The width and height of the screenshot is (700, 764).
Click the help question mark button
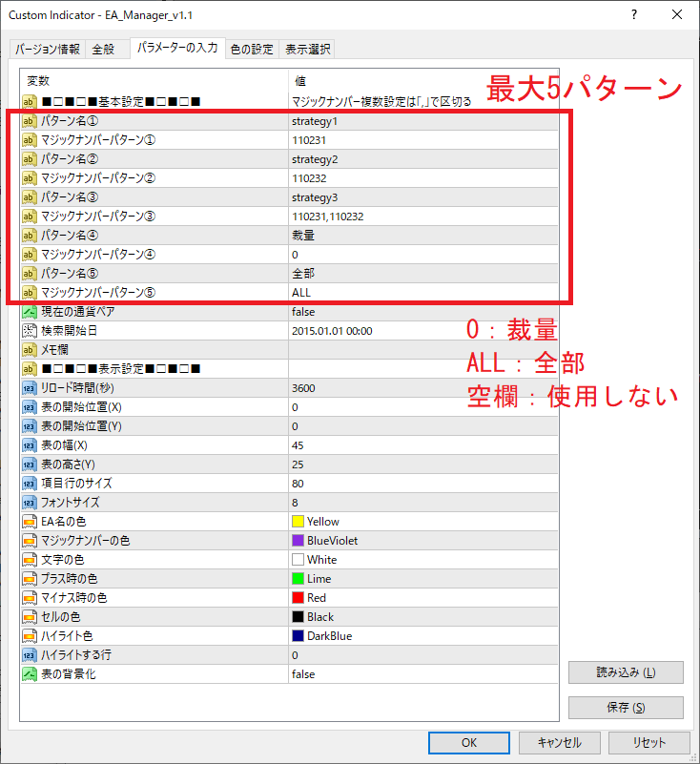pyautogui.click(x=634, y=14)
